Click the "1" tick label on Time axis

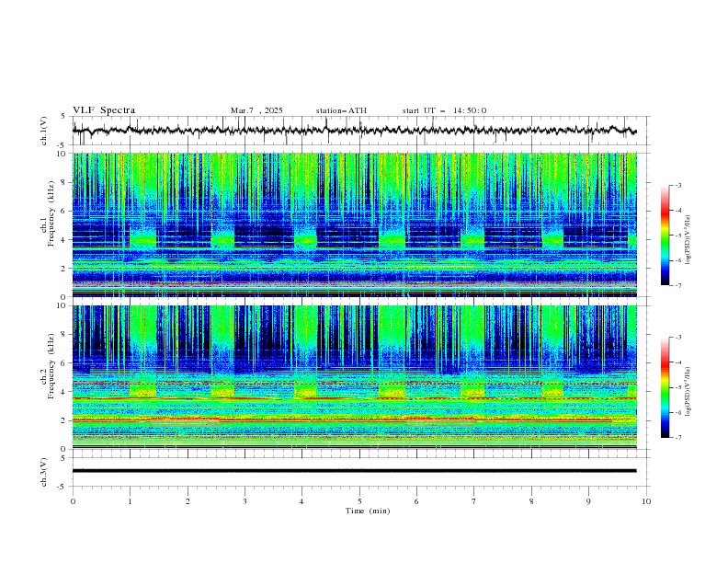pos(130,501)
